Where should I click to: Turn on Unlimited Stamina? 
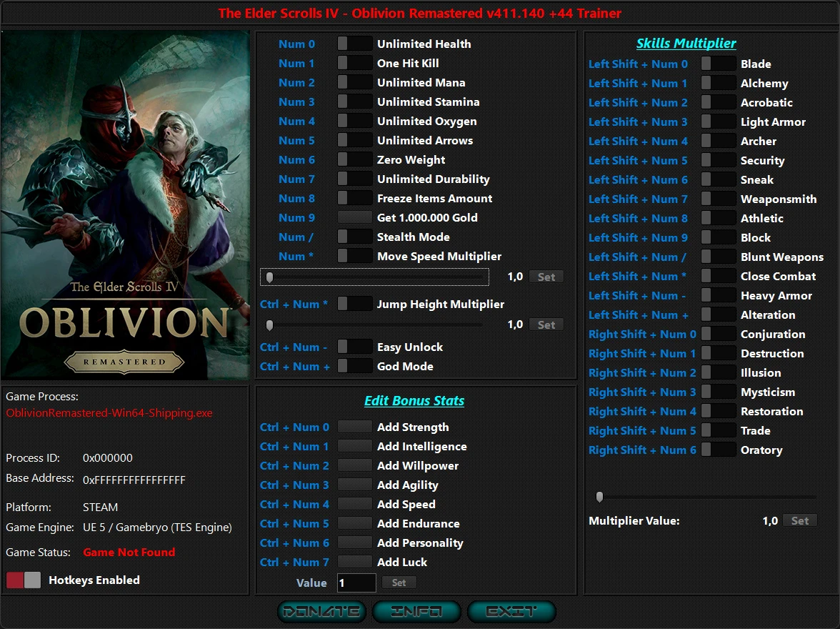[x=354, y=101]
